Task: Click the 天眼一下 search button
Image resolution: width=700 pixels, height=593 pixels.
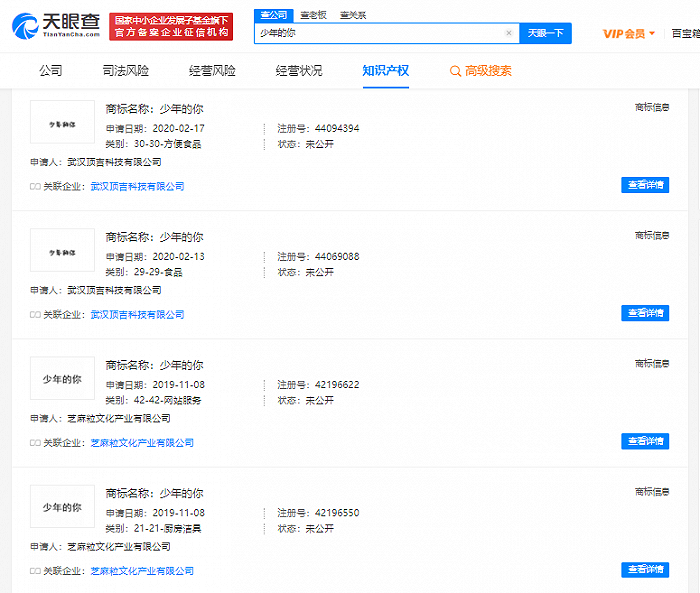Action: click(x=546, y=33)
